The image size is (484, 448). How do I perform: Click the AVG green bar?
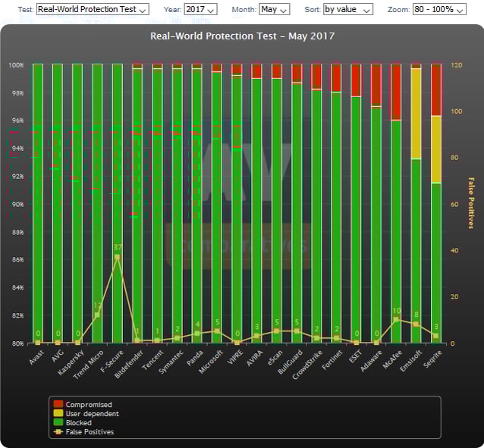point(58,203)
